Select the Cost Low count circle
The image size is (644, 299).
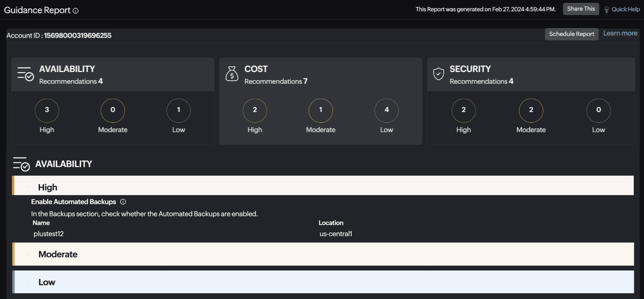point(386,110)
